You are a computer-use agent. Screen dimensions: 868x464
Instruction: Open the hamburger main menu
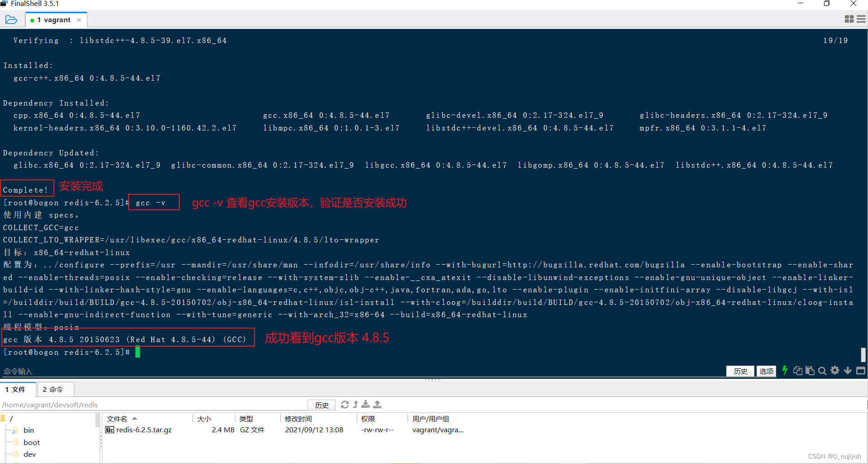[861, 19]
